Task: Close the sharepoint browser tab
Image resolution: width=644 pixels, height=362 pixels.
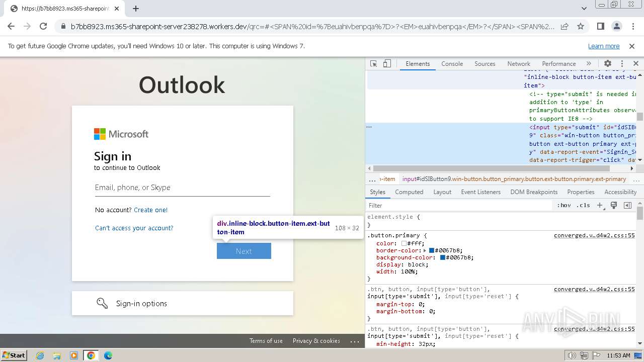Action: [117, 9]
